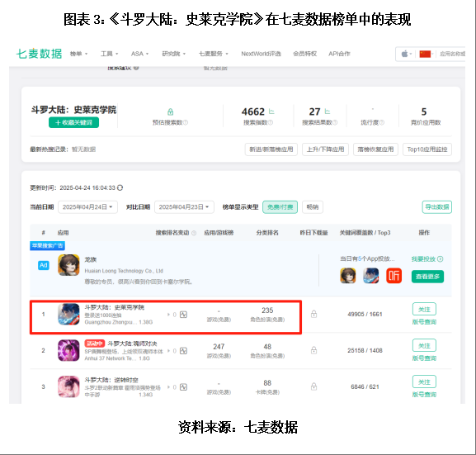476x455 pixels.
Task: Click the lock icon in the 逆转时空 row
Action: 313,386
